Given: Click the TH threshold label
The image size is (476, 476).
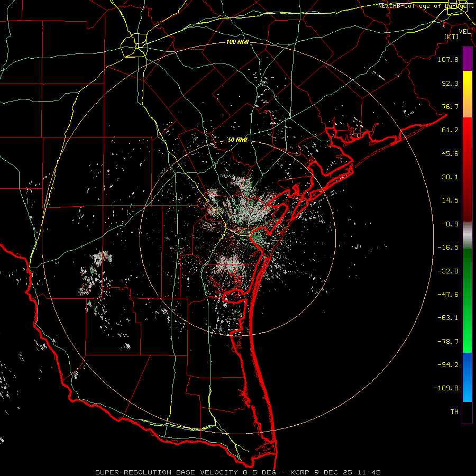Looking at the screenshot, I should 454,412.
